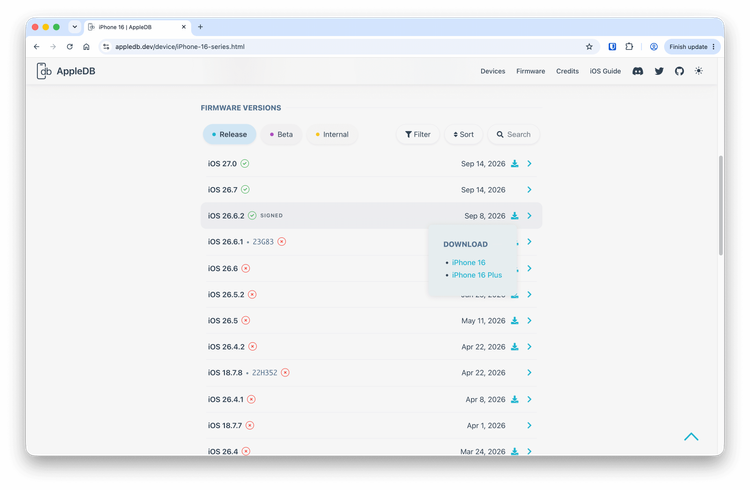Open the GitHub icon in header
Viewport: 750px width, 490px height.
point(679,71)
